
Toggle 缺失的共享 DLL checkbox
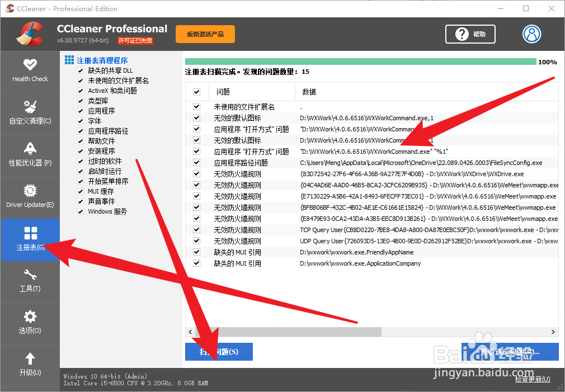[81, 70]
